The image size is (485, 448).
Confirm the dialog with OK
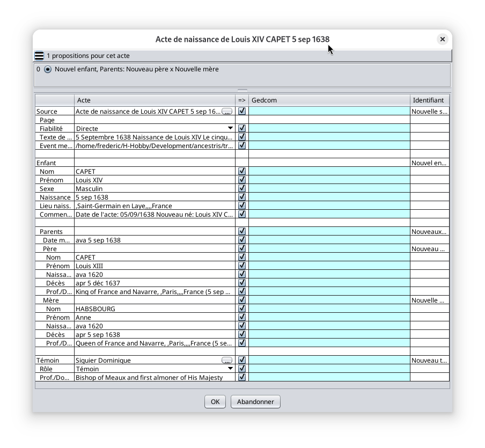click(215, 402)
